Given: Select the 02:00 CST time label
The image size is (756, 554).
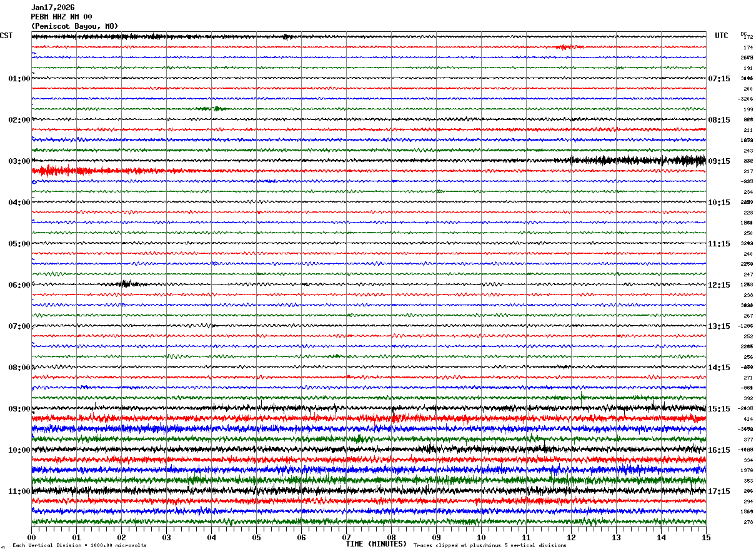Looking at the screenshot, I should click(19, 120).
